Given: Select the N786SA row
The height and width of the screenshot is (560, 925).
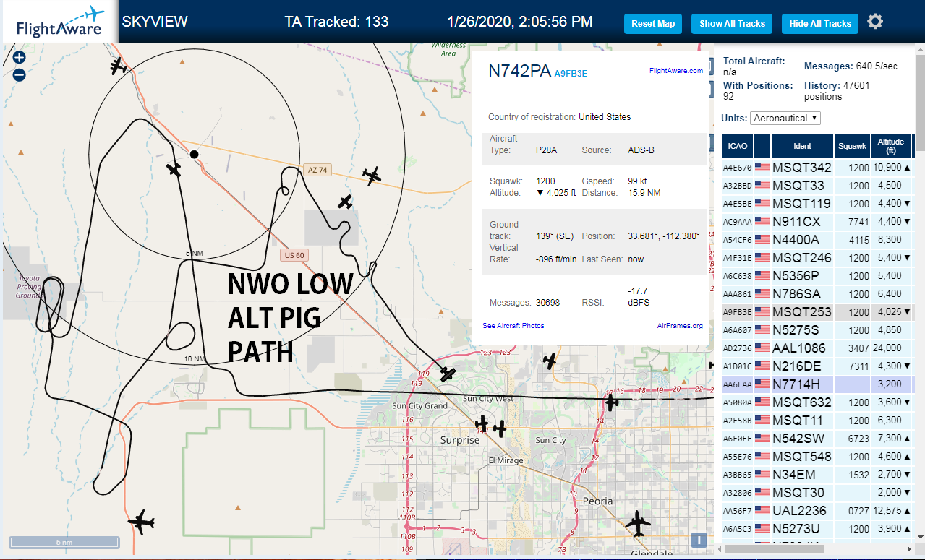Looking at the screenshot, I should pos(817,294).
